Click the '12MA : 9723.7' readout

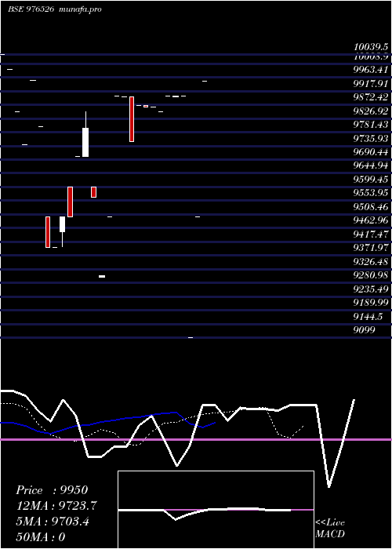[x=56, y=506]
